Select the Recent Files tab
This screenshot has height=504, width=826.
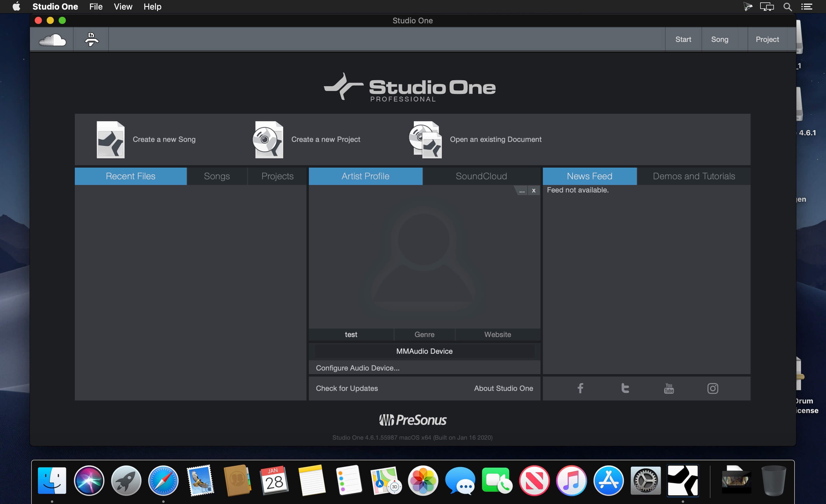tap(131, 176)
